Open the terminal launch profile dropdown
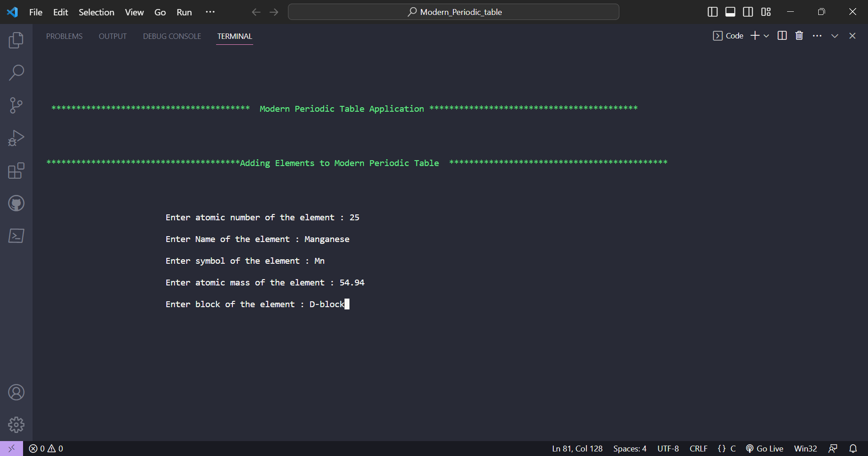The height and width of the screenshot is (456, 868). click(x=766, y=36)
